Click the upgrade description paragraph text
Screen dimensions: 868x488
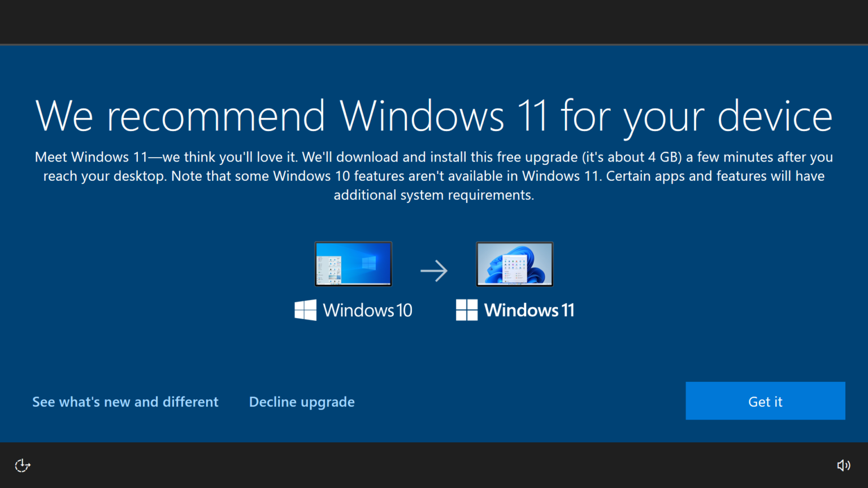coord(434,175)
